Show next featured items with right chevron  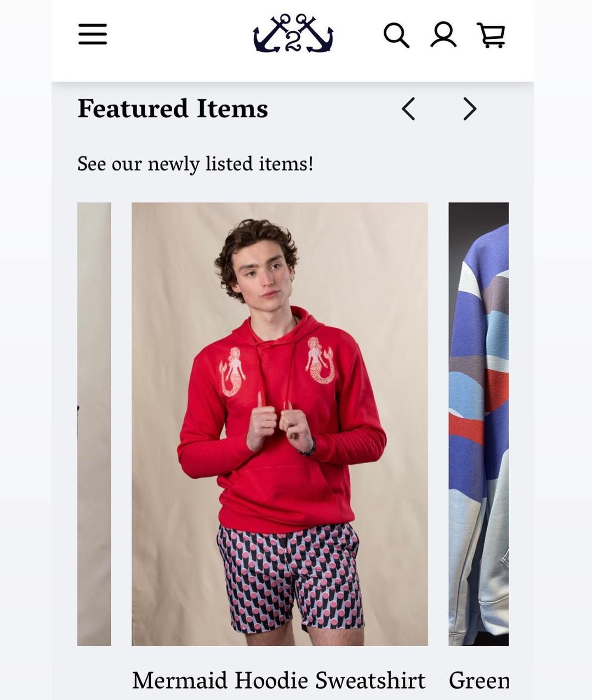470,109
